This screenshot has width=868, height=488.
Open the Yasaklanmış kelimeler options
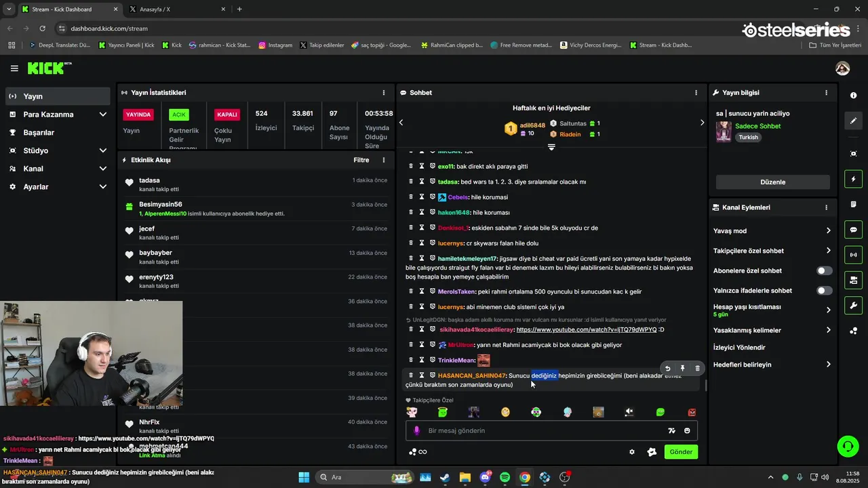tap(772, 330)
